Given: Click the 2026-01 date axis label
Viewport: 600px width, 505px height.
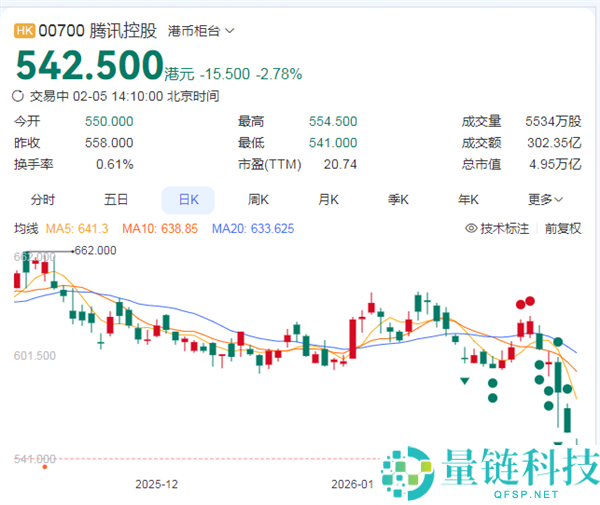Looking at the screenshot, I should point(352,484).
